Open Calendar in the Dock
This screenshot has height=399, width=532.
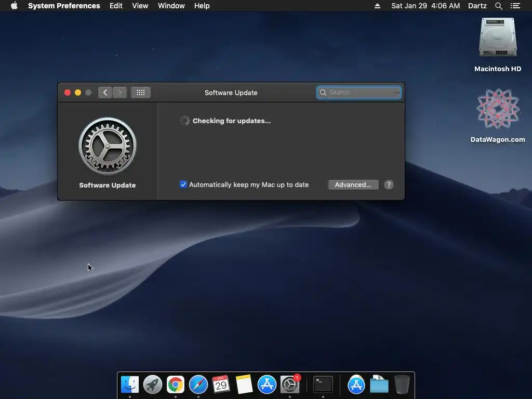[x=221, y=385]
